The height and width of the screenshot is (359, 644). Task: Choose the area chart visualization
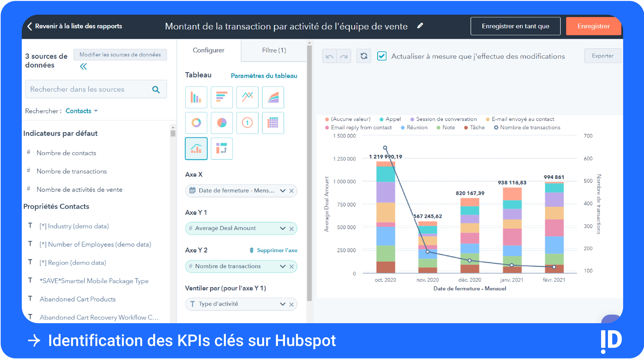[273, 97]
